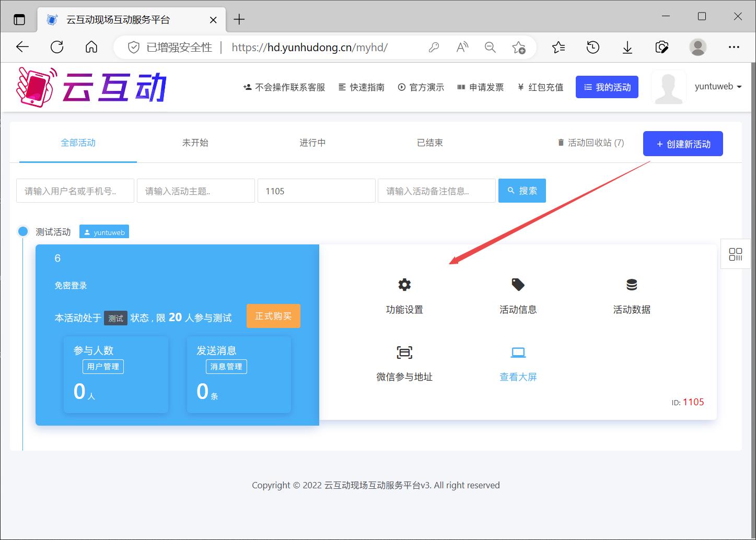Click 免密登录 text

[71, 286]
